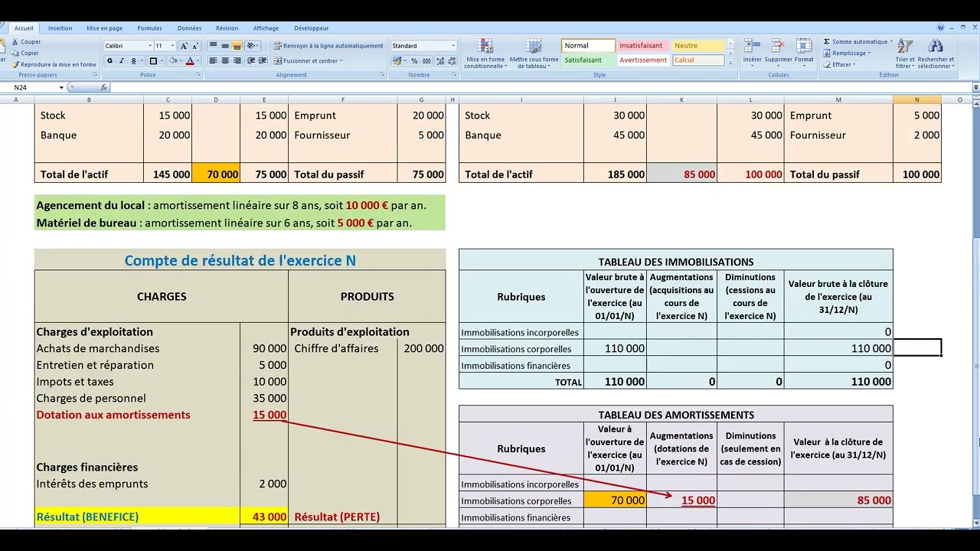Open the font color dropdown arrow
Screen dimensions: 980x551
pos(197,61)
